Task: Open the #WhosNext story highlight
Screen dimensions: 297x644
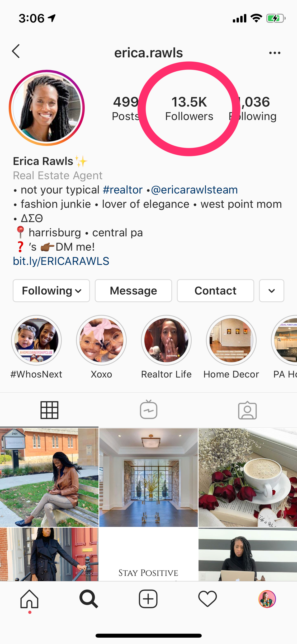Action: pos(36,347)
